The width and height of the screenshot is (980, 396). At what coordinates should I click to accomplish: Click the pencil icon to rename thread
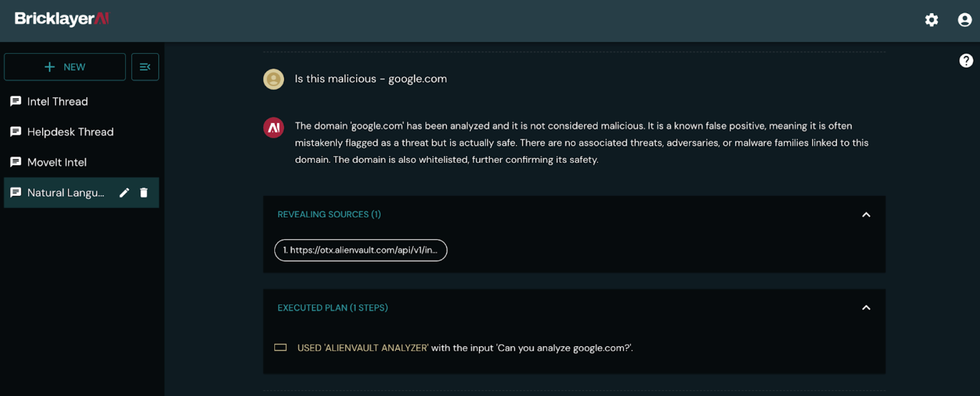click(124, 193)
